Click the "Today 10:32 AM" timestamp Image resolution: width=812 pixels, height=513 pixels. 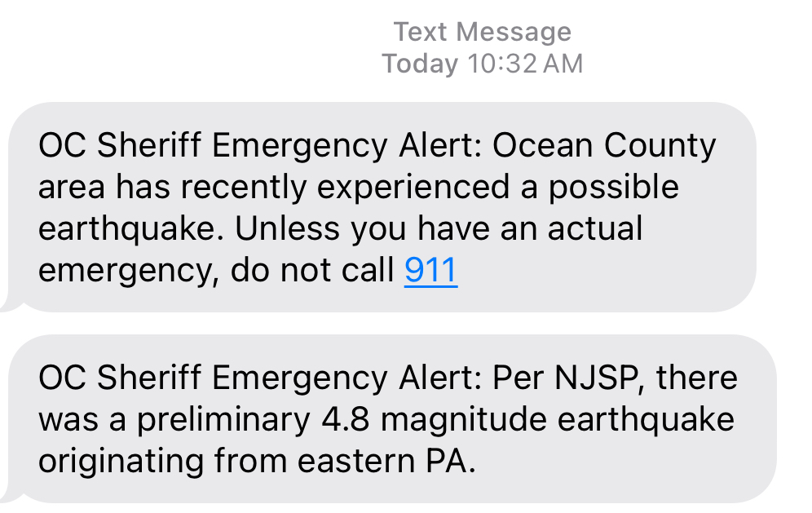coord(483,63)
